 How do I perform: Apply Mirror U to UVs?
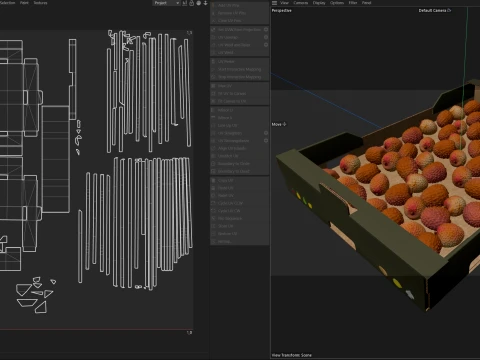(240, 110)
